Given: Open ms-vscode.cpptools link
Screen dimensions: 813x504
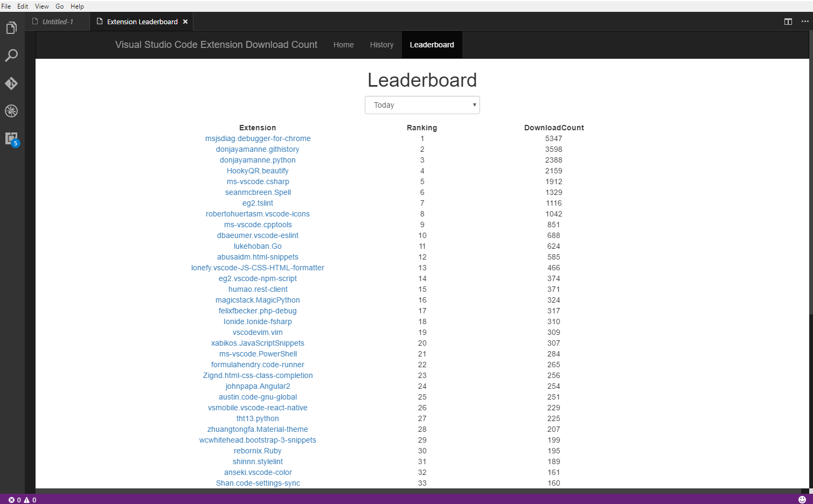Looking at the screenshot, I should pos(258,225).
